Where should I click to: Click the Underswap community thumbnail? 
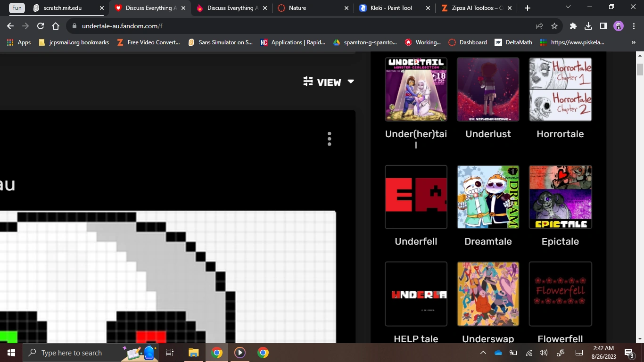tap(488, 294)
